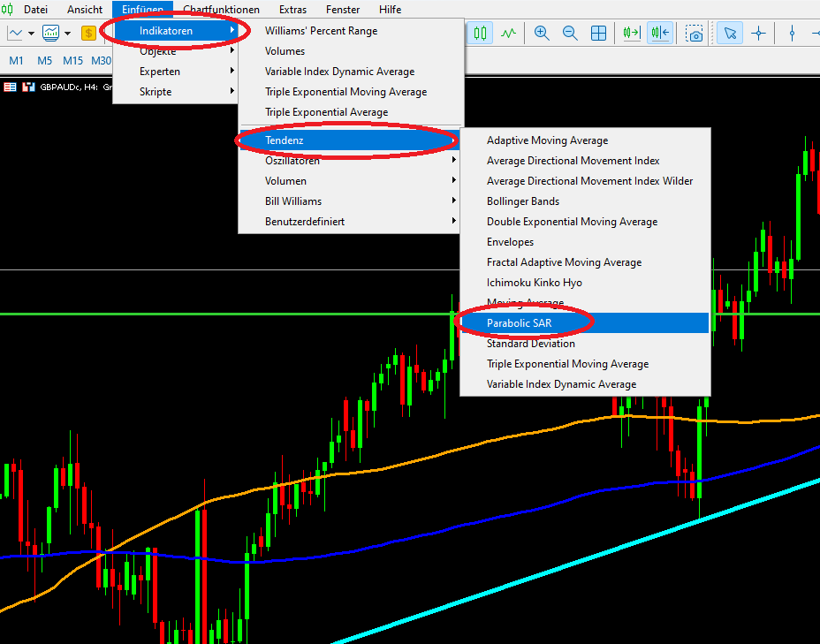This screenshot has width=820, height=644.
Task: Toggle candlestick chart display mode
Action: click(x=480, y=34)
